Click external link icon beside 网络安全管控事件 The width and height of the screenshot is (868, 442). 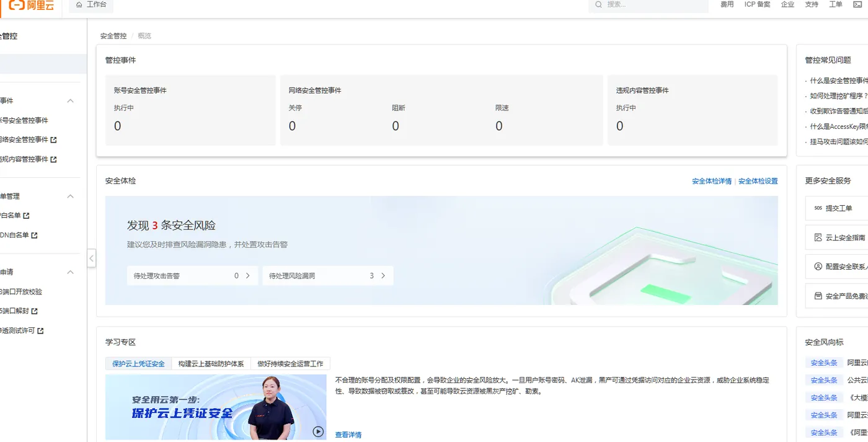[54, 140]
